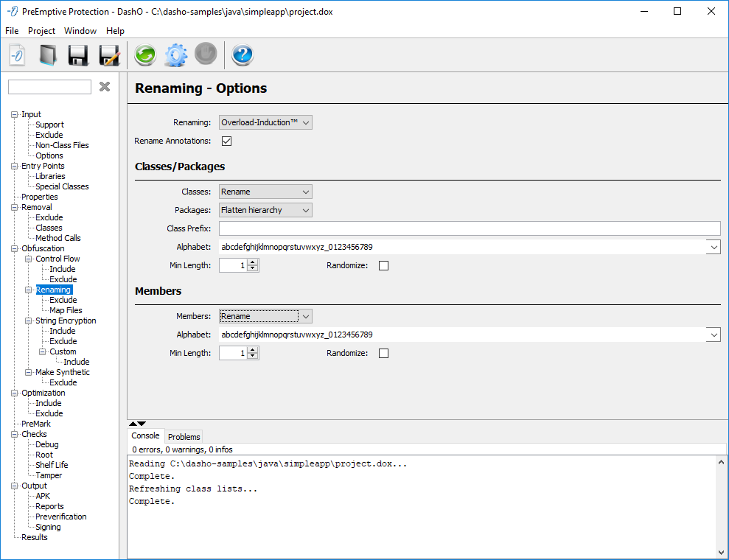Screen dimensions: 729x560
Task: Select Map Files under Renaming
Action: (66, 310)
